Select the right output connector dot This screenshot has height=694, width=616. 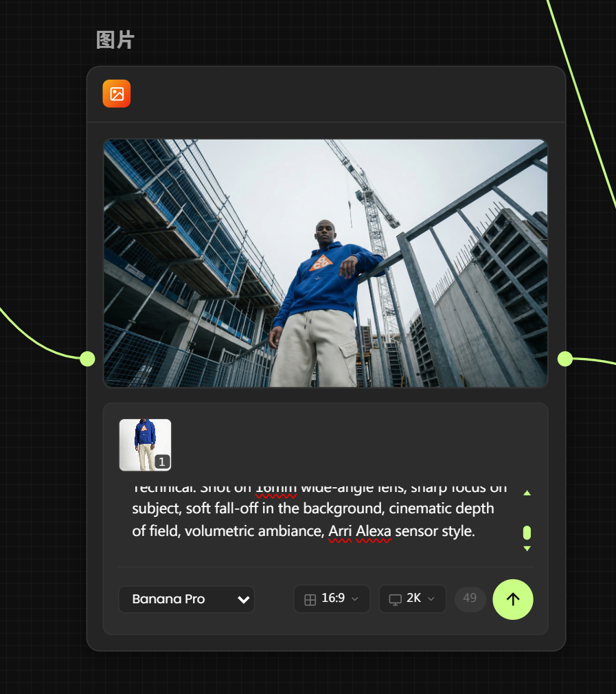pyautogui.click(x=565, y=359)
